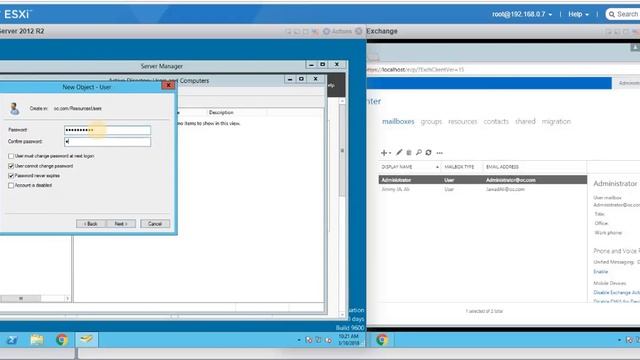Select the Administrator mailbox row

tap(482, 180)
